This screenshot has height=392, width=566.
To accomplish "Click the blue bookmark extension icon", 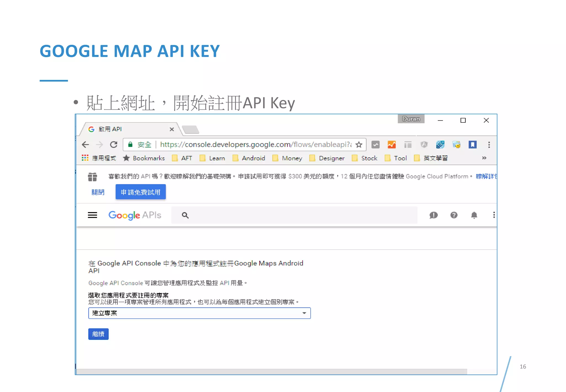I will pyautogui.click(x=473, y=145).
